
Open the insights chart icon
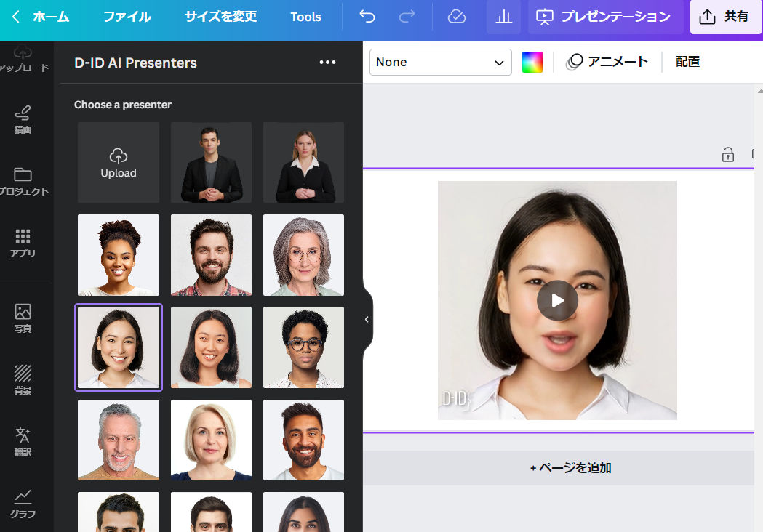click(503, 17)
